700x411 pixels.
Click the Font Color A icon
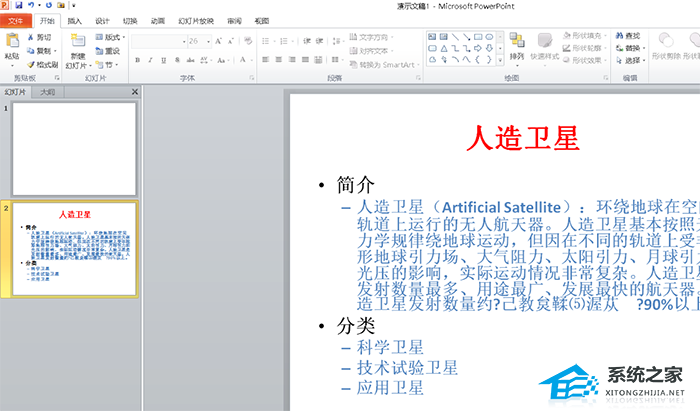[243, 59]
